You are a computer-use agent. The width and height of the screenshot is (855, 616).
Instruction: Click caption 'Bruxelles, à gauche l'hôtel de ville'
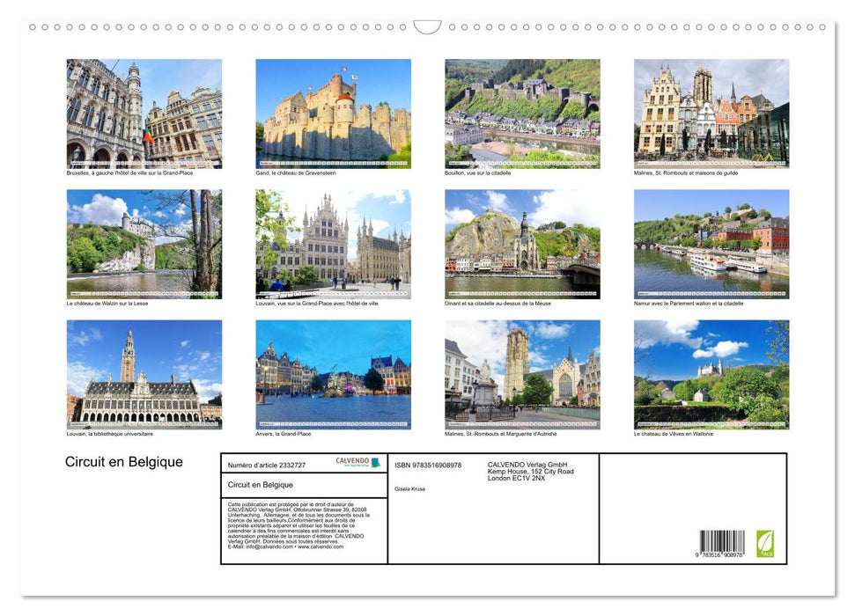click(x=129, y=172)
